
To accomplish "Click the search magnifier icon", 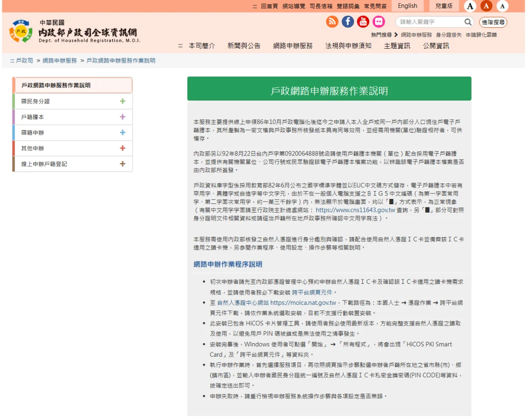I will [x=468, y=22].
